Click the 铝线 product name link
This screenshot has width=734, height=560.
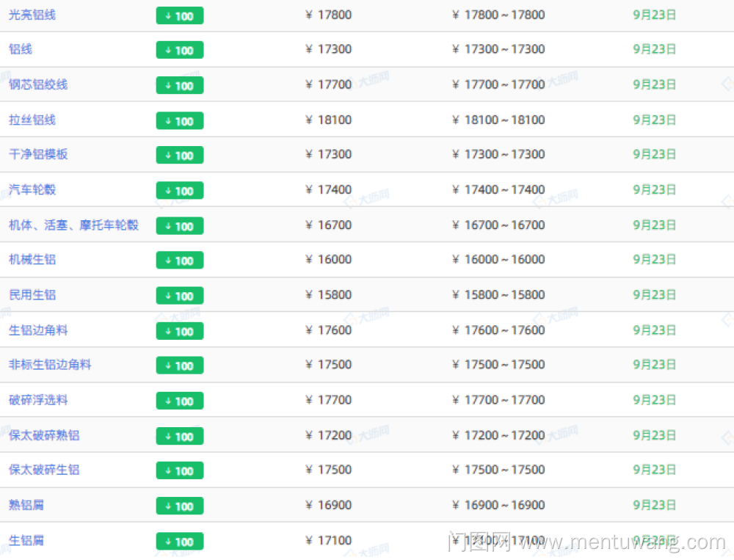(21, 49)
